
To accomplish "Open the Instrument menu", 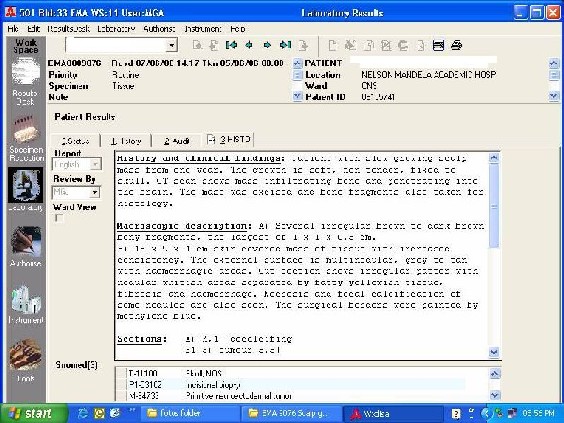I will tap(203, 29).
